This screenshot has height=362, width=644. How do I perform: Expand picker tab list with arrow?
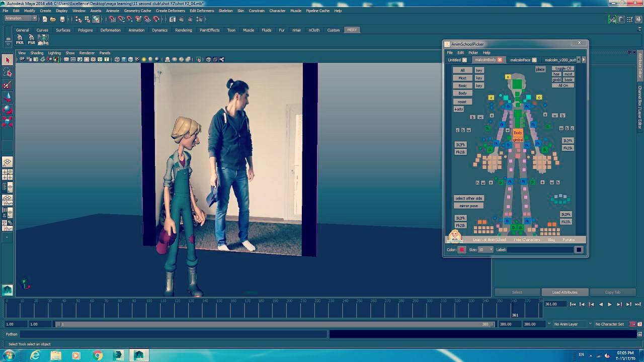pyautogui.click(x=584, y=59)
